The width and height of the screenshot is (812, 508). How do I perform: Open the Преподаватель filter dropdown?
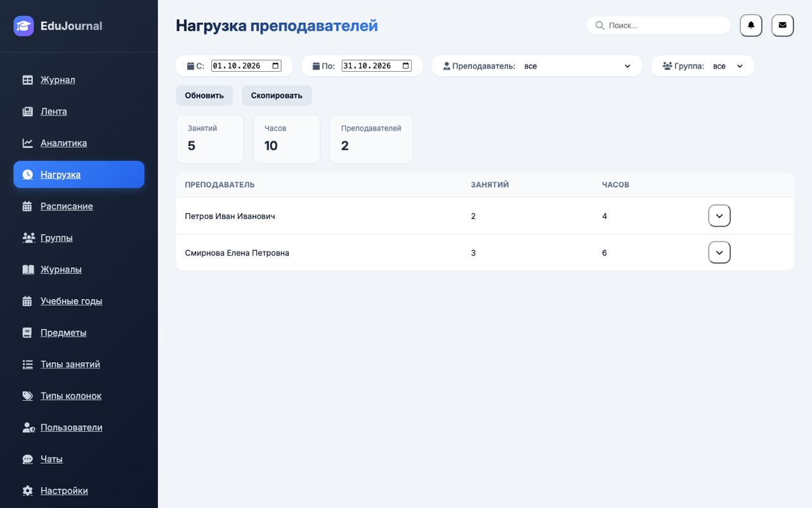tap(577, 66)
